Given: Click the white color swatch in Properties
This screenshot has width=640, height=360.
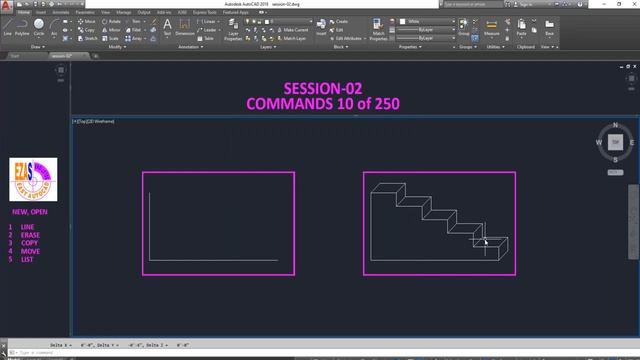Looking at the screenshot, I should 402,21.
